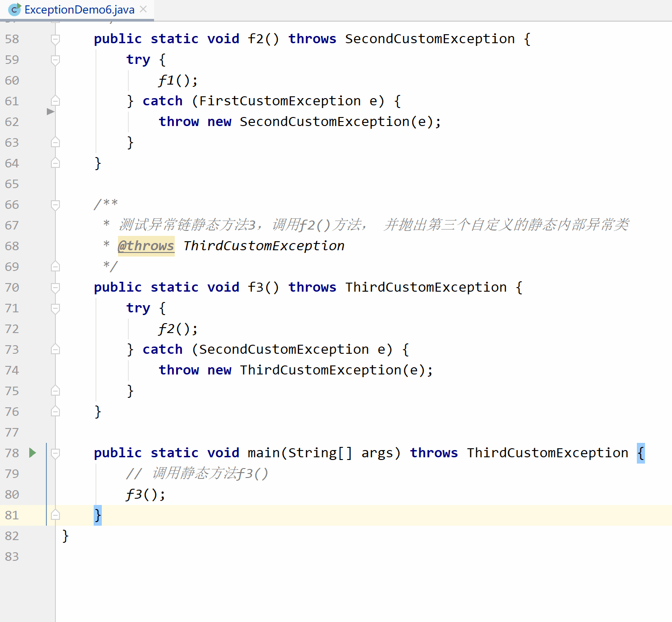Viewport: 672px width, 622px height.
Task: Click line number 81 in gutter
Action: (x=12, y=515)
